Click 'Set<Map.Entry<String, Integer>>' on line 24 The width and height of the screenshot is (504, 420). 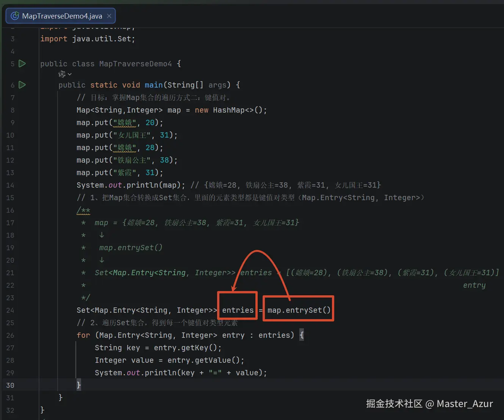pos(147,310)
